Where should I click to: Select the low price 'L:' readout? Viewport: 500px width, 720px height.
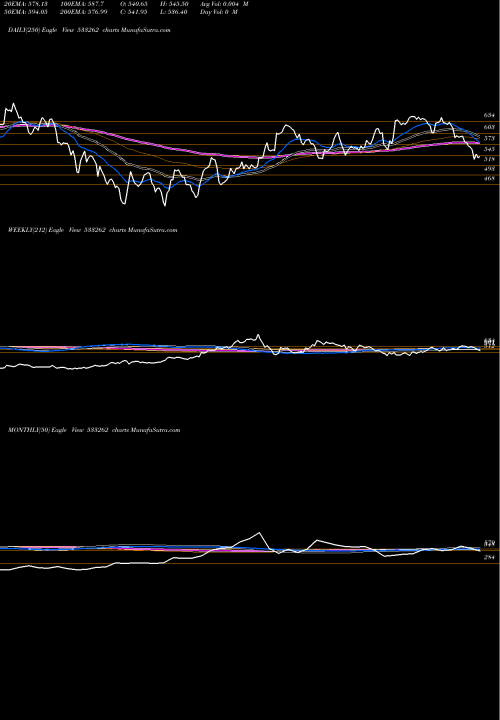(174, 12)
